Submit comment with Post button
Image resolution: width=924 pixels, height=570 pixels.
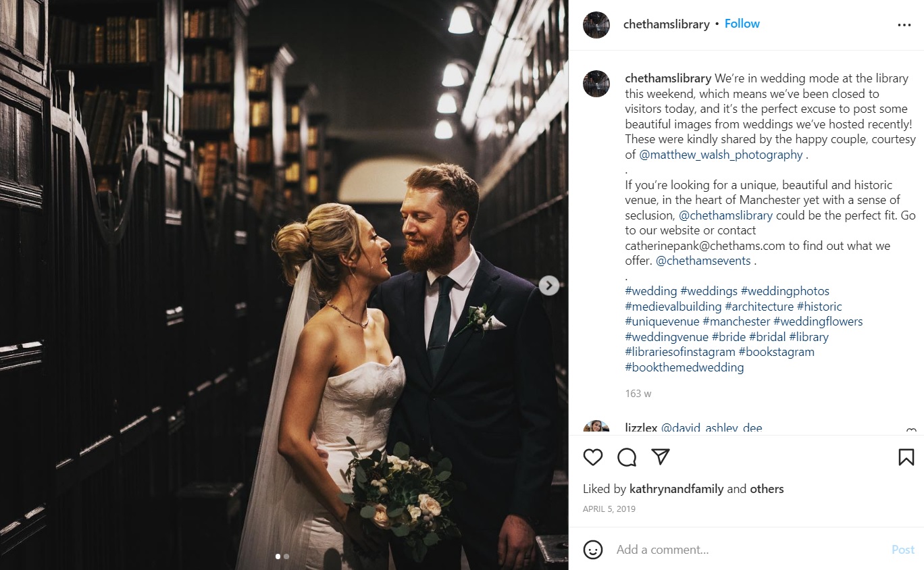click(902, 550)
